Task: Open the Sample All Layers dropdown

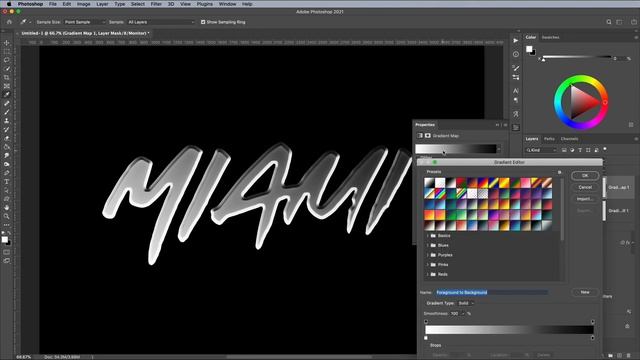Action: click(x=161, y=22)
